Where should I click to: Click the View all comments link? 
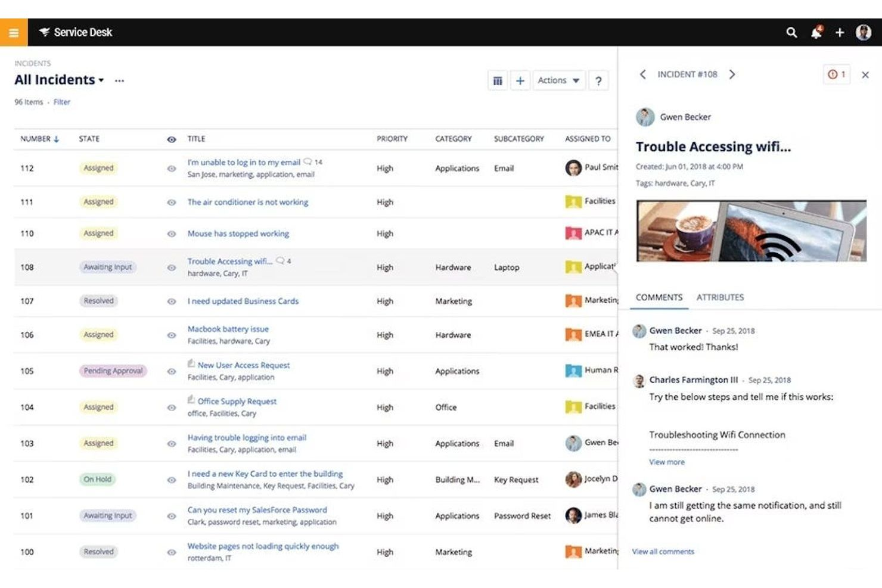(x=663, y=551)
